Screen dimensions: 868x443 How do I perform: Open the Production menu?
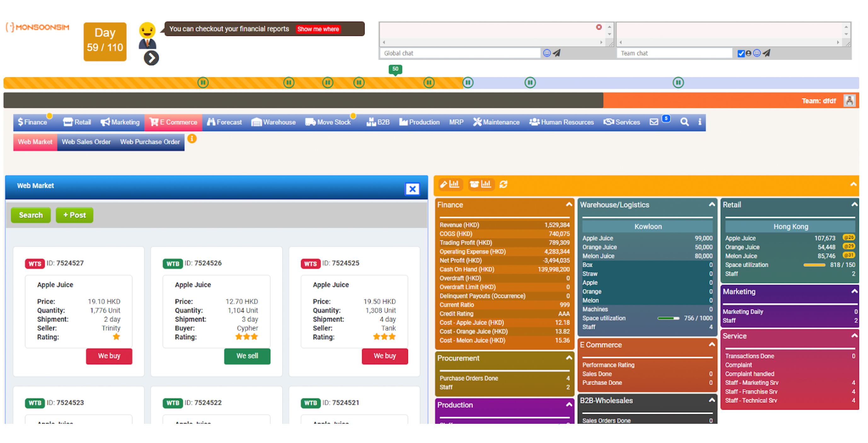click(419, 122)
